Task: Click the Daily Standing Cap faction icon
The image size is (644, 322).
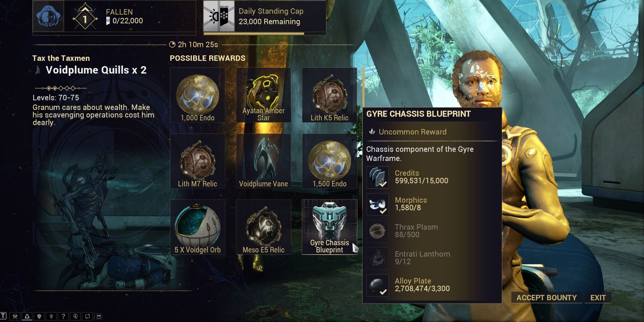Action: pos(219,16)
